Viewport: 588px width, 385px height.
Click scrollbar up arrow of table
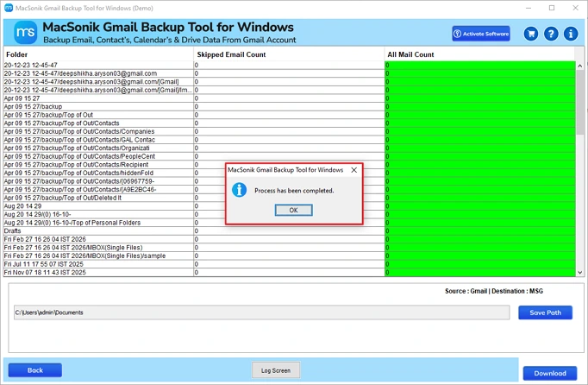pos(580,66)
